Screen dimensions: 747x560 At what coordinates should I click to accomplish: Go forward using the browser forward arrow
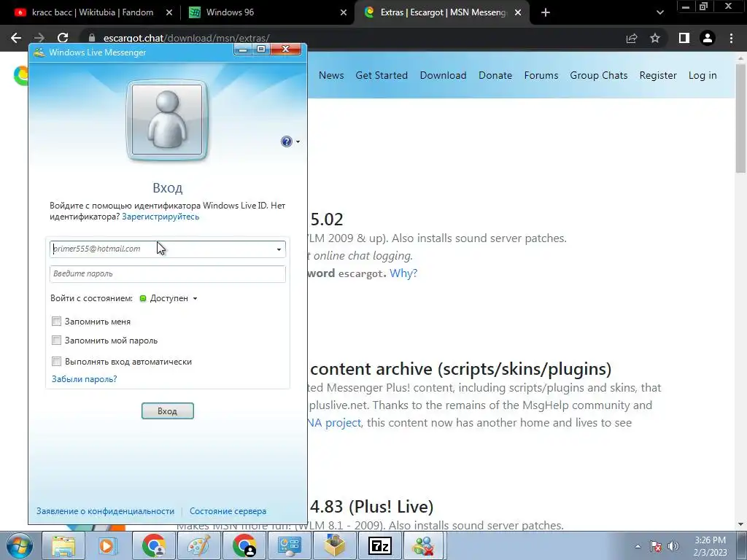(39, 38)
